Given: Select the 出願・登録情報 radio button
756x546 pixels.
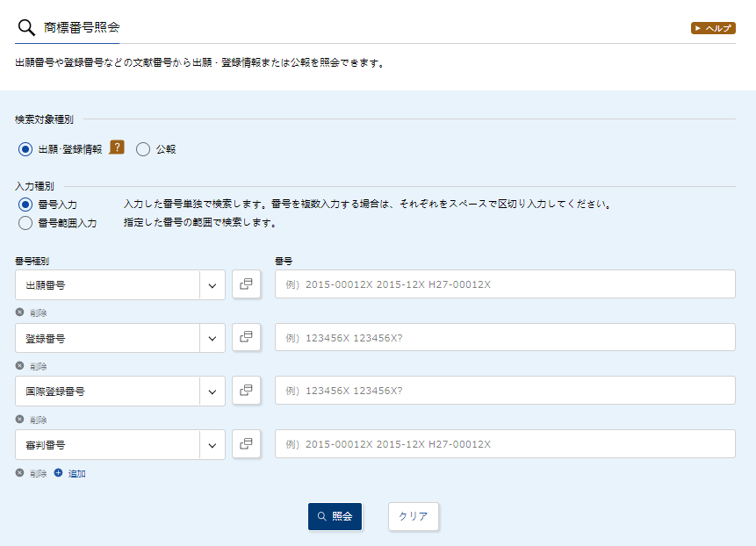Looking at the screenshot, I should pyautogui.click(x=25, y=148).
